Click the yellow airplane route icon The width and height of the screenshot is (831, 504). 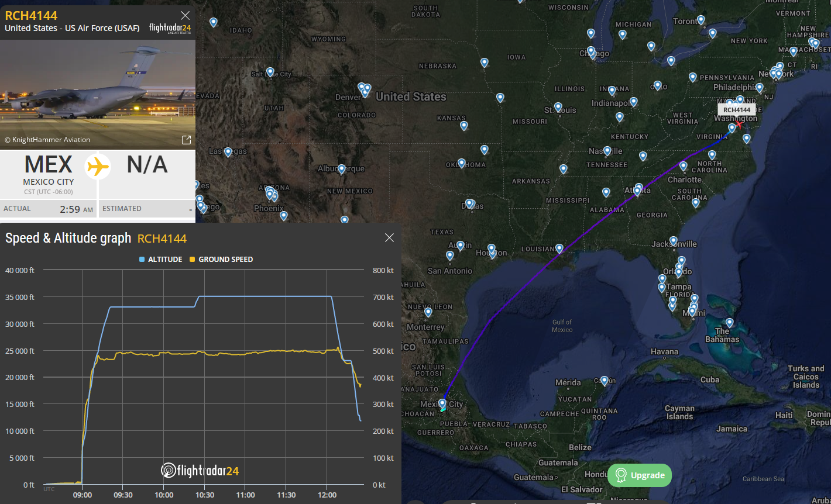pyautogui.click(x=98, y=167)
